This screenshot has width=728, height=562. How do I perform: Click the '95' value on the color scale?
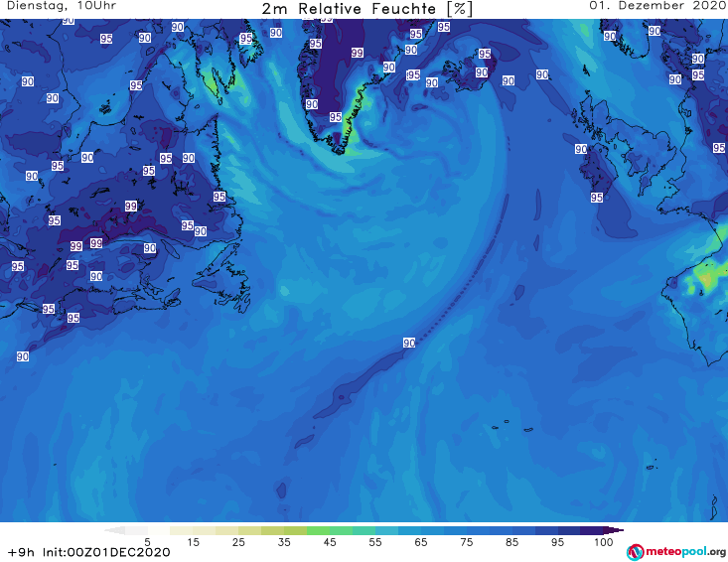point(557,542)
